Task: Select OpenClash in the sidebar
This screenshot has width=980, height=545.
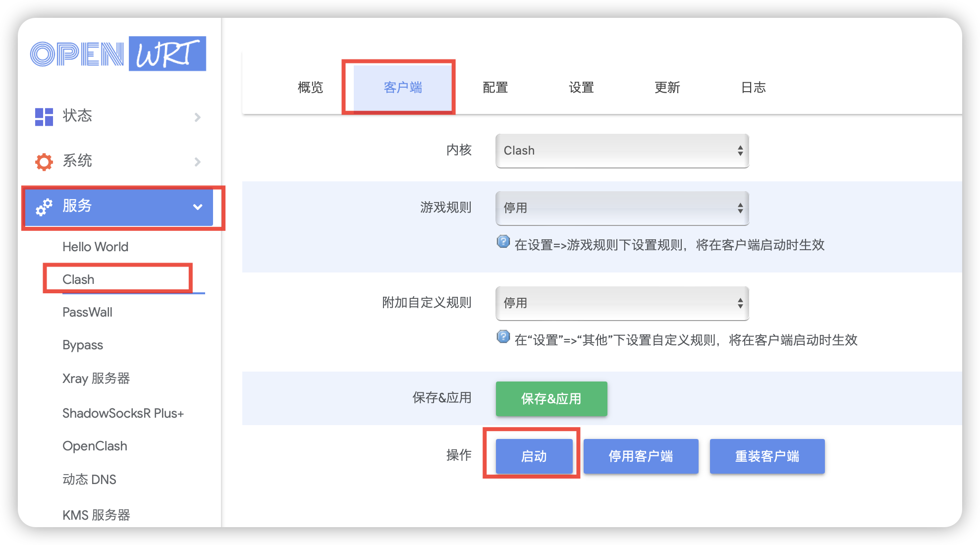Action: click(95, 445)
